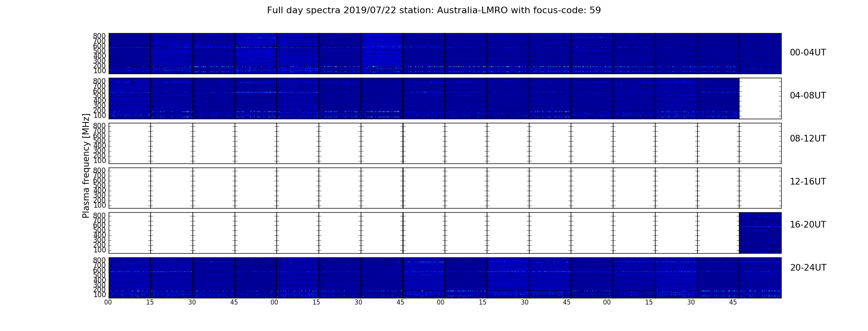
Task: Click the empty 12-16UT plot panel
Action: [445, 188]
